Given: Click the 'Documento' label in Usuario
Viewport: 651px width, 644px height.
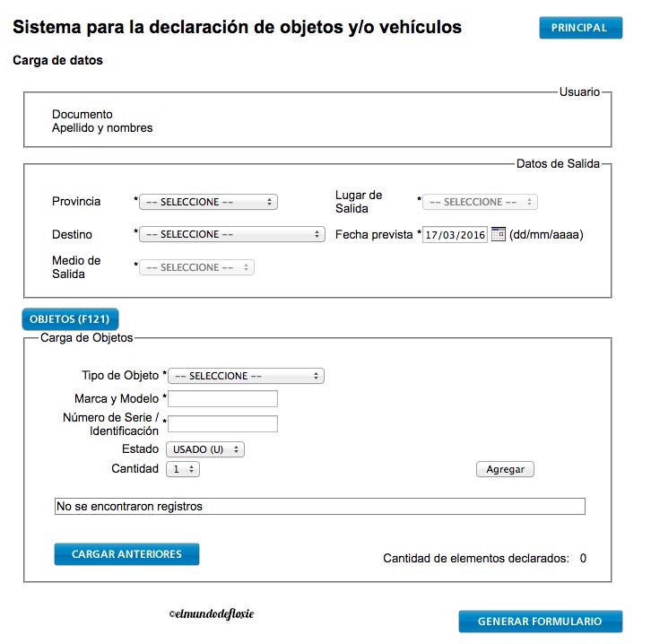Looking at the screenshot, I should [82, 114].
